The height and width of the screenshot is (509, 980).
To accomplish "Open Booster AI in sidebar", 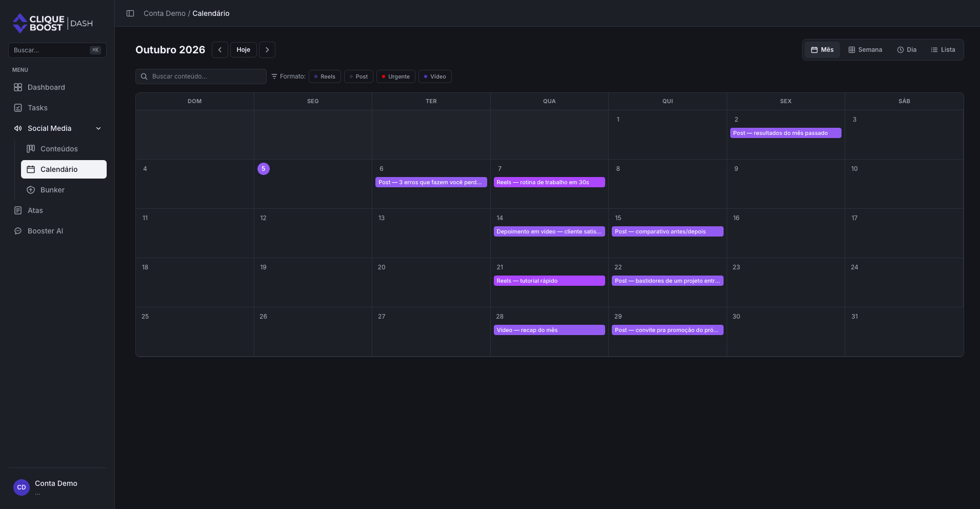I will 57,231.
